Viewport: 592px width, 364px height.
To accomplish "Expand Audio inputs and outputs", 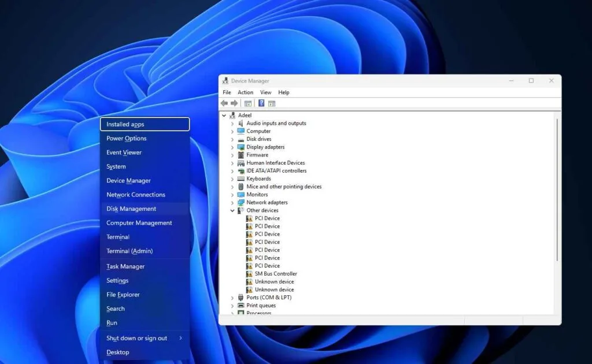I will tap(232, 123).
